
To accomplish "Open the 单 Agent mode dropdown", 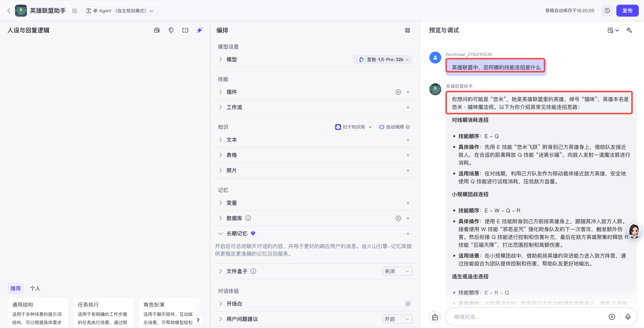I will pyautogui.click(x=120, y=11).
